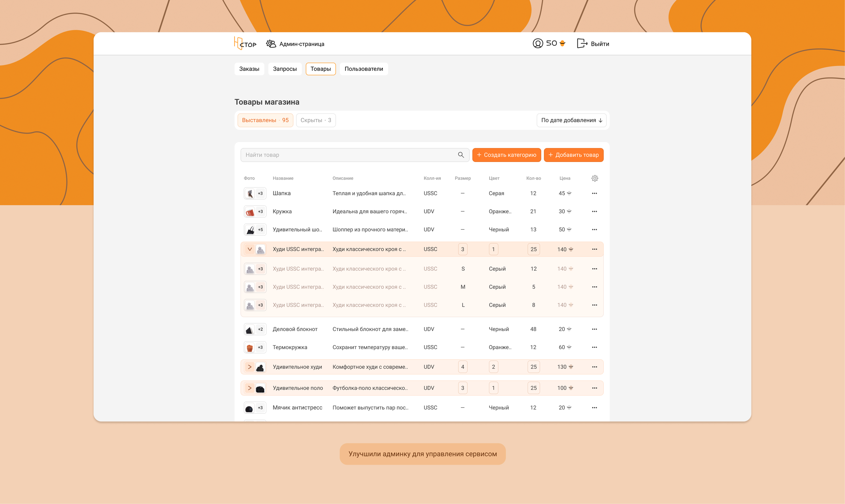Image resolution: width=845 pixels, height=504 pixels.
Task: Expand the Удивительное худи row
Action: [250, 367]
